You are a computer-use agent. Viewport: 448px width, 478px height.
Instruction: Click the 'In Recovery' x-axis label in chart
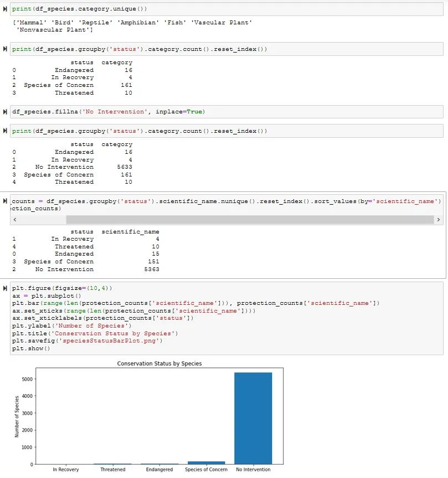(x=65, y=470)
